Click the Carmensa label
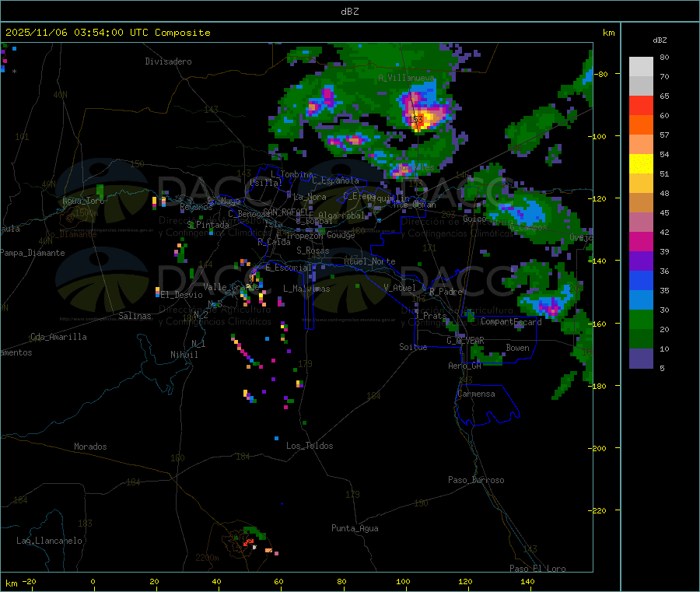Viewport: 700px width, 592px height. pyautogui.click(x=476, y=394)
